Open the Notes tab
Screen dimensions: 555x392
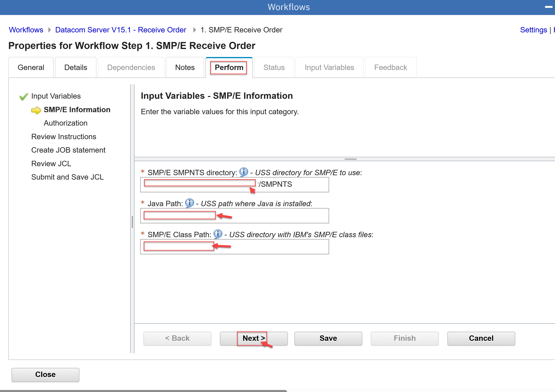(185, 67)
